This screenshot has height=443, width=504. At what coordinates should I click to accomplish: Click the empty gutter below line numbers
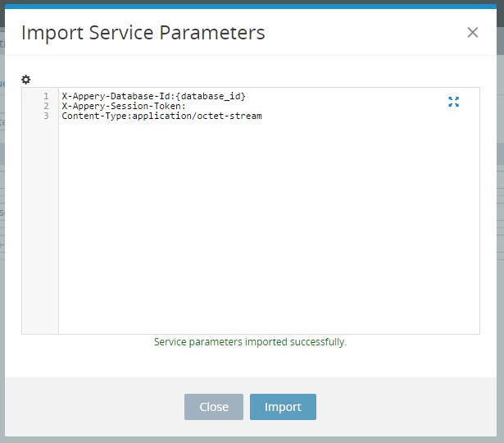(x=40, y=226)
